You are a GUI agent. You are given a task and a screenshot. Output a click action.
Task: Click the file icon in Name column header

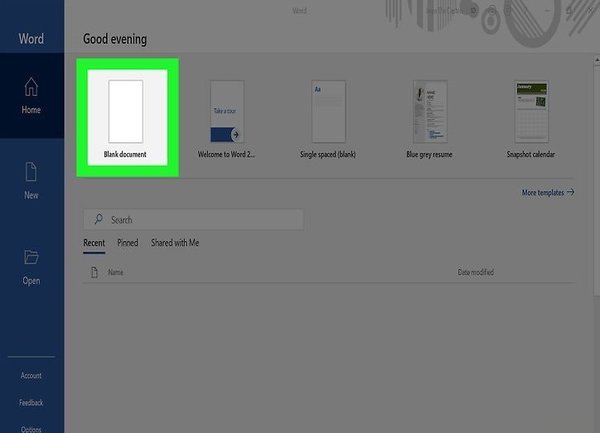(x=94, y=272)
